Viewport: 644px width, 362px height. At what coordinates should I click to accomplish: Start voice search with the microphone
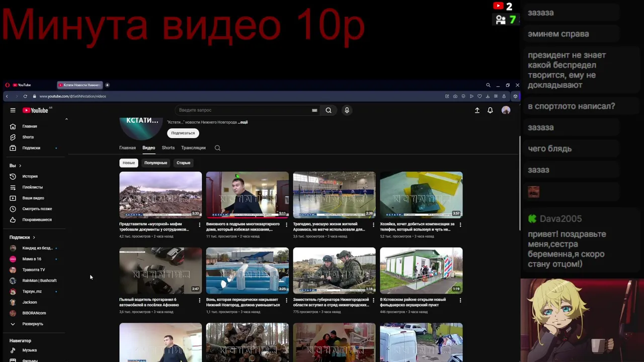[x=347, y=110]
